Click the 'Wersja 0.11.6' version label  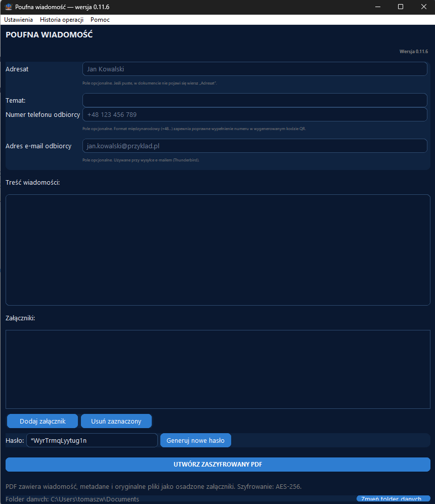(x=413, y=52)
